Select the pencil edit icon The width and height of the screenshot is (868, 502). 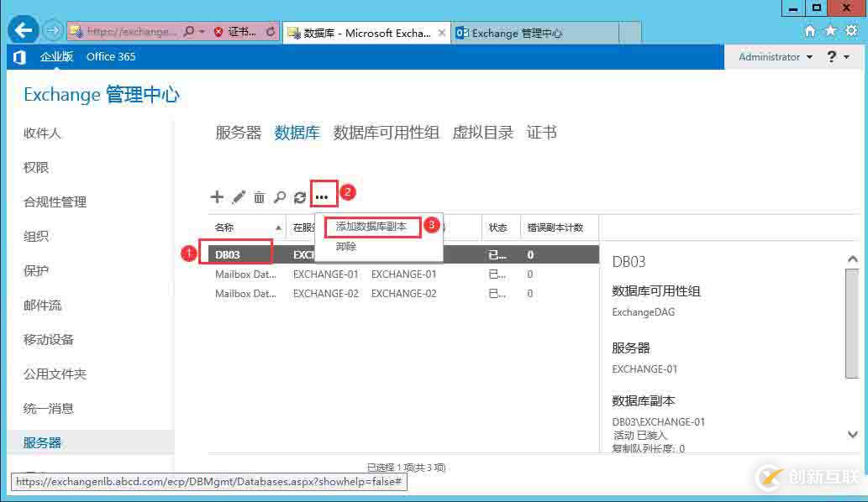click(237, 197)
